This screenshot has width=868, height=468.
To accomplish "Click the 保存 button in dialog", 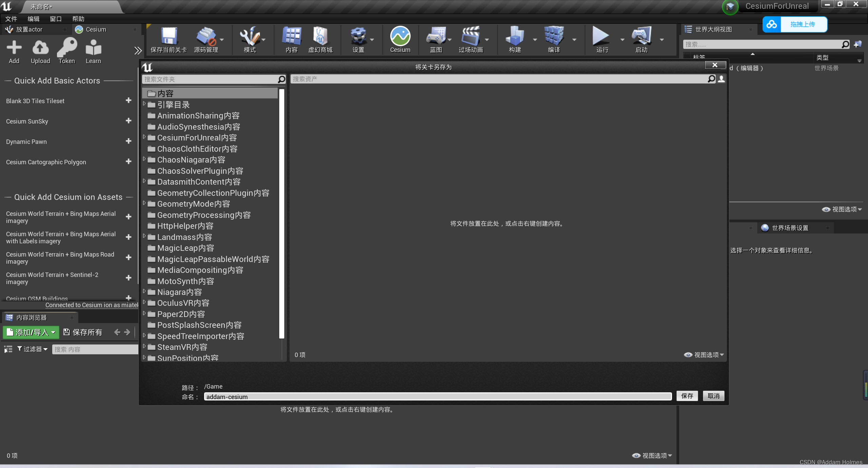I will click(687, 396).
